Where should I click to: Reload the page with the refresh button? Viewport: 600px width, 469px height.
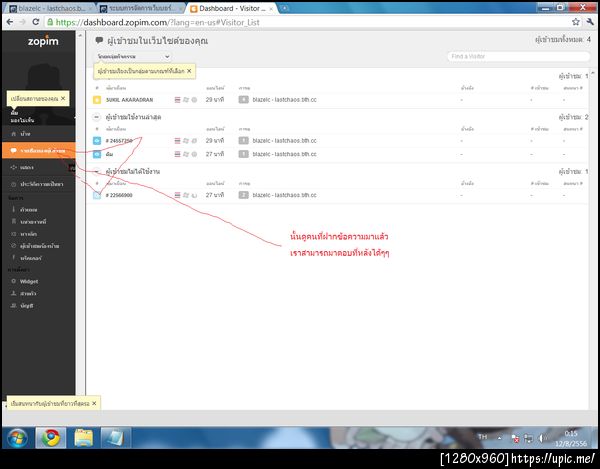pos(36,22)
